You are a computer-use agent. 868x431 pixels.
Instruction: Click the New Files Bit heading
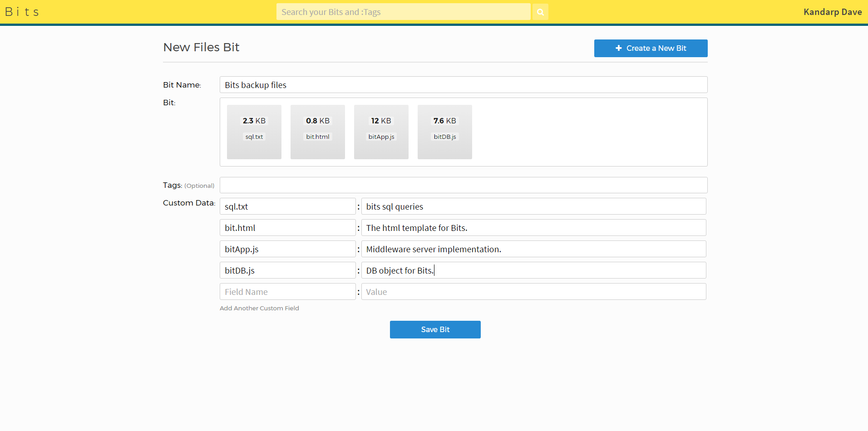coord(201,47)
